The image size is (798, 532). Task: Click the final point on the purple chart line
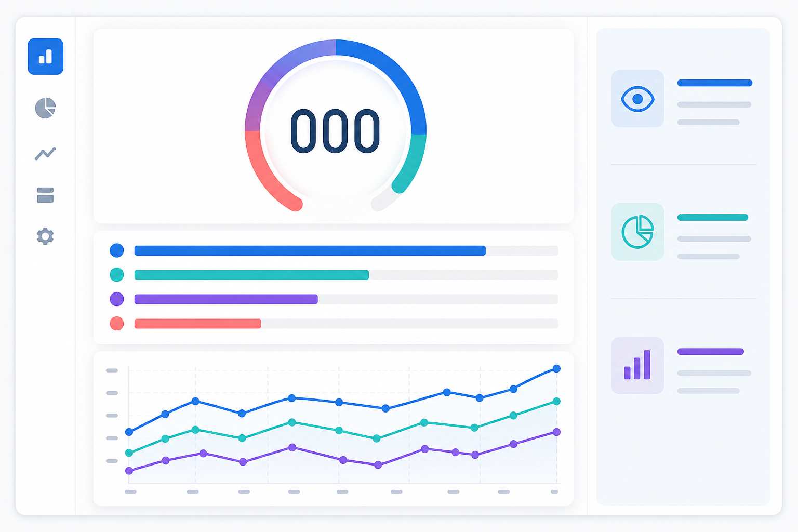coord(556,432)
